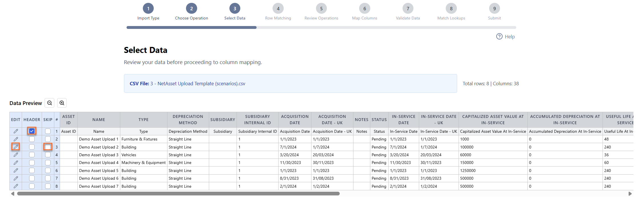Click the Help link text
644x202 pixels.
tap(510, 37)
